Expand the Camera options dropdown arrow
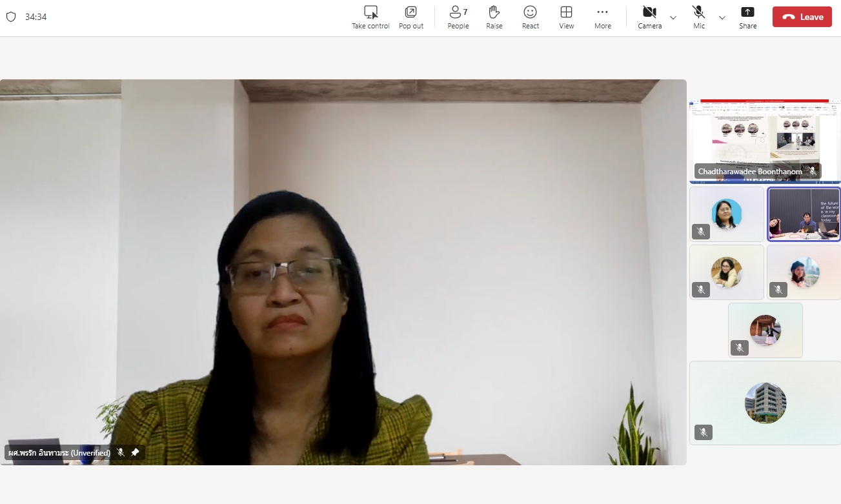Viewport: 841px width, 504px height. (x=673, y=17)
